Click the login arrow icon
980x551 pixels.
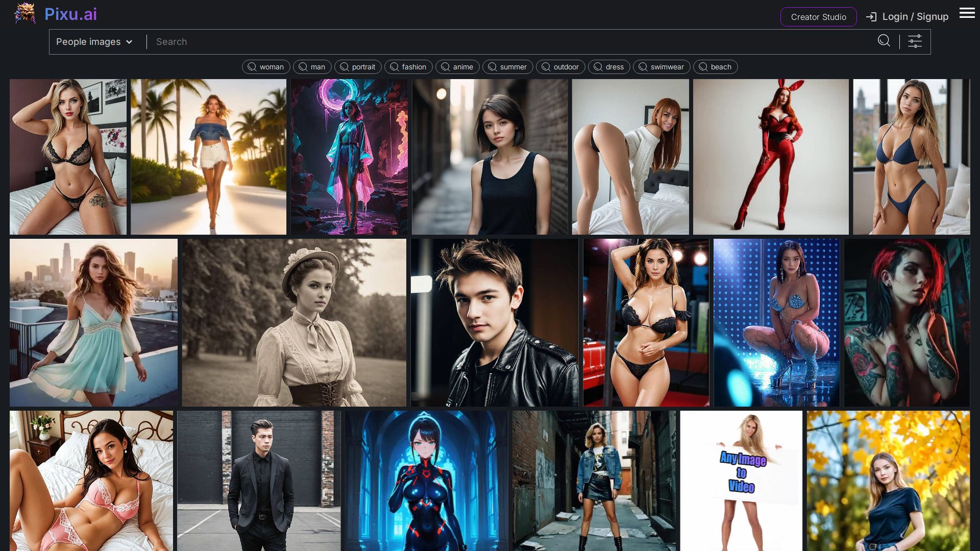point(871,17)
